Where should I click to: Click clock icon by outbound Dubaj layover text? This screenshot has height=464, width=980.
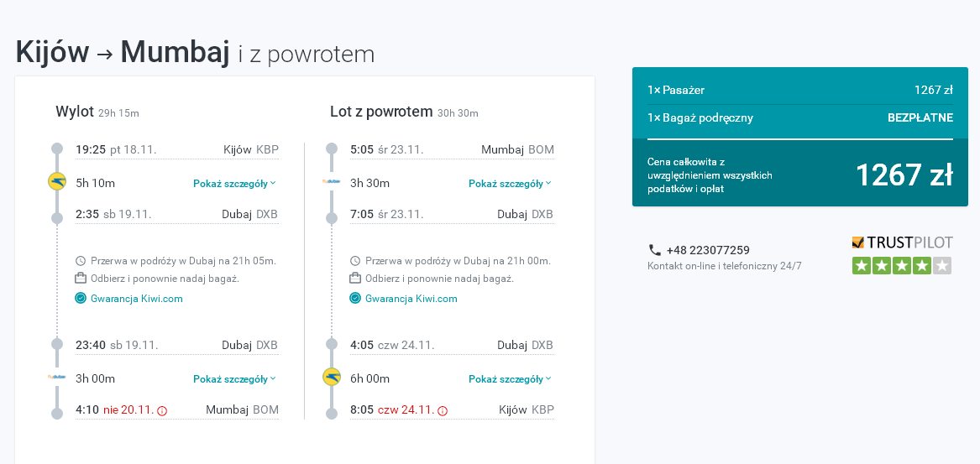tap(80, 261)
